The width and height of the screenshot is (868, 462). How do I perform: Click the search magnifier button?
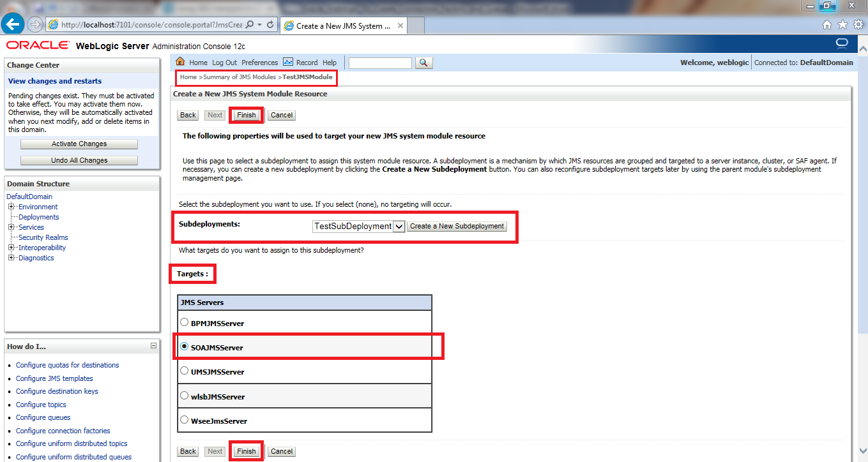point(424,63)
